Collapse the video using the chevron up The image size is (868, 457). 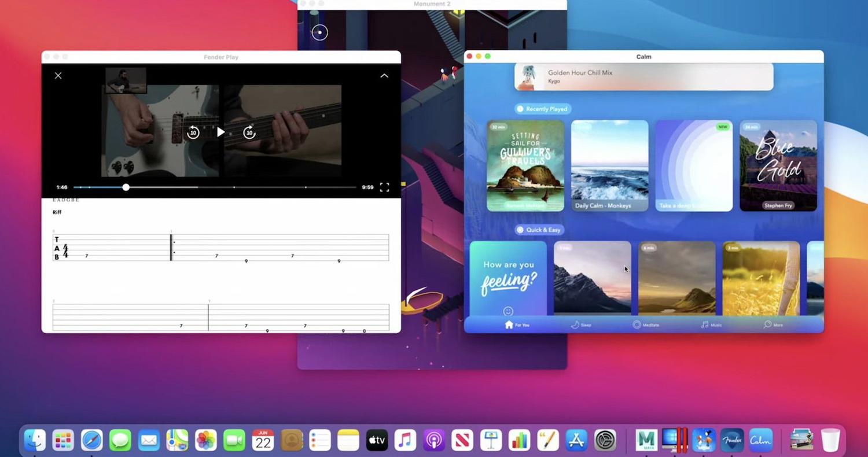[384, 75]
